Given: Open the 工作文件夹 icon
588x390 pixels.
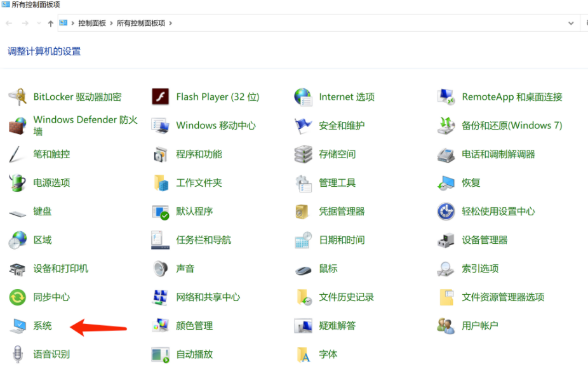Looking at the screenshot, I should tap(160, 183).
